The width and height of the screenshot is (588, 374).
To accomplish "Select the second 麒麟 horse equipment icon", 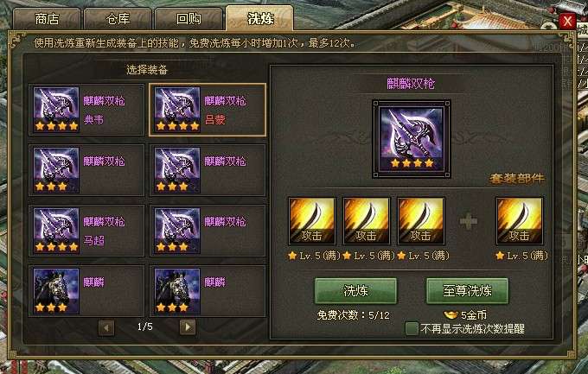I will coord(177,291).
